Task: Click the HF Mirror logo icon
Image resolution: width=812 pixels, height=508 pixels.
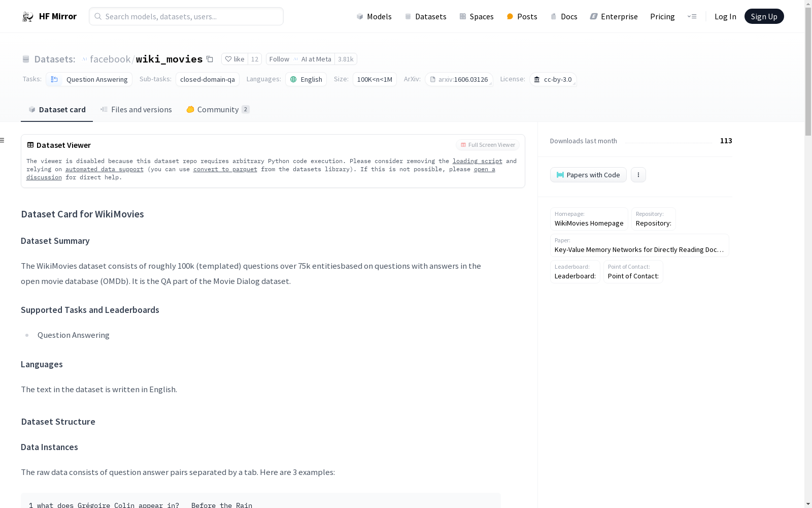Action: tap(28, 17)
